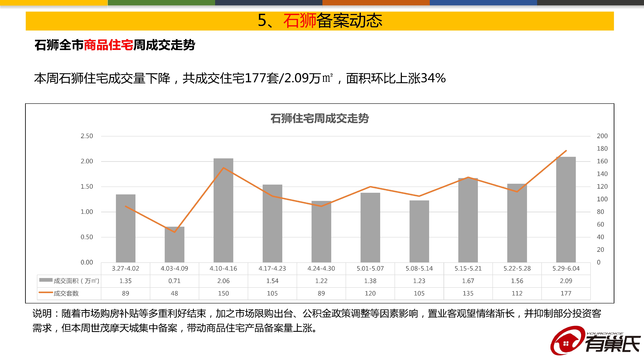Click area value 1.35 in table
This screenshot has width=644, height=358.
[x=126, y=281]
